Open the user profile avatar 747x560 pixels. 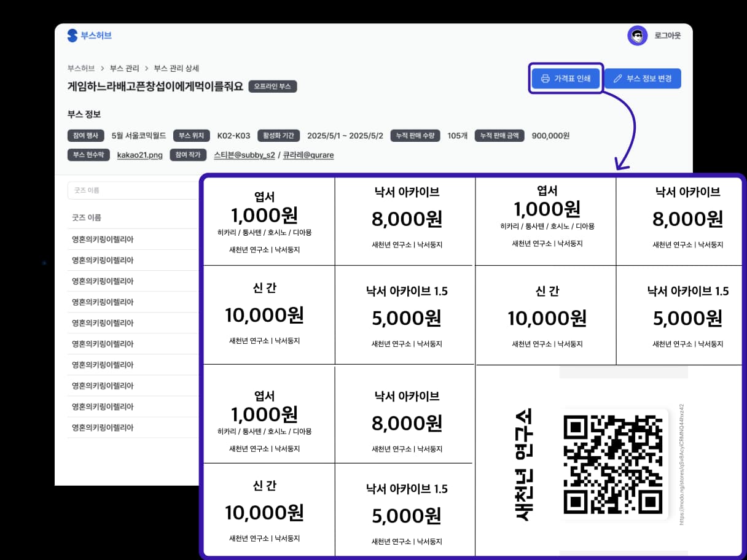[x=637, y=36]
